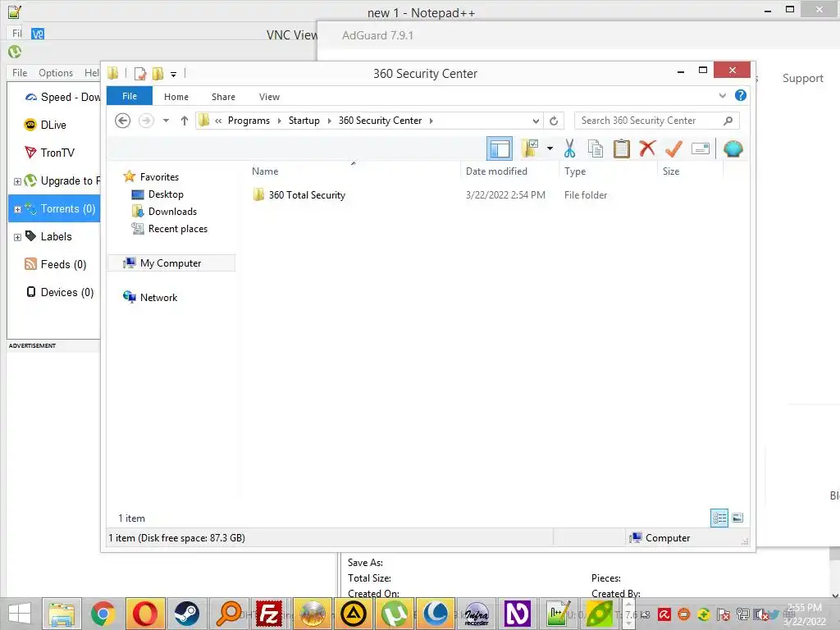Open Steam from the taskbar
The width and height of the screenshot is (840, 630).
click(186, 614)
